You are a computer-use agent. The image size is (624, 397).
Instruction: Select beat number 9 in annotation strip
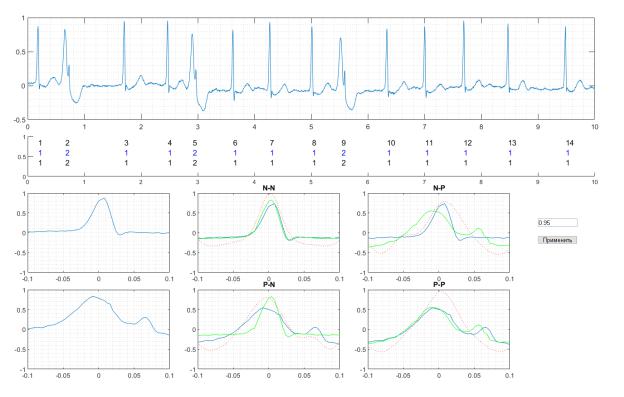click(343, 143)
